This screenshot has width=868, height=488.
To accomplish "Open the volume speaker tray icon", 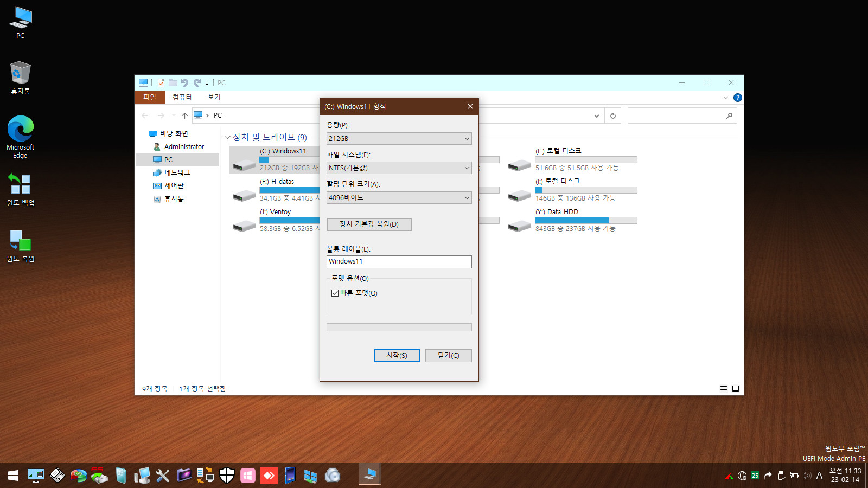I will [807, 476].
